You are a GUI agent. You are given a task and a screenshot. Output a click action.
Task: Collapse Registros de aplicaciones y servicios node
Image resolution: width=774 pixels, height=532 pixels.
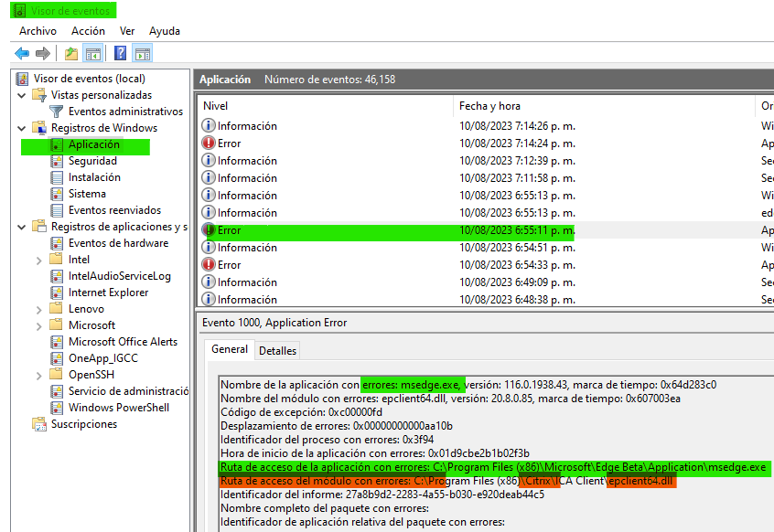click(x=22, y=227)
